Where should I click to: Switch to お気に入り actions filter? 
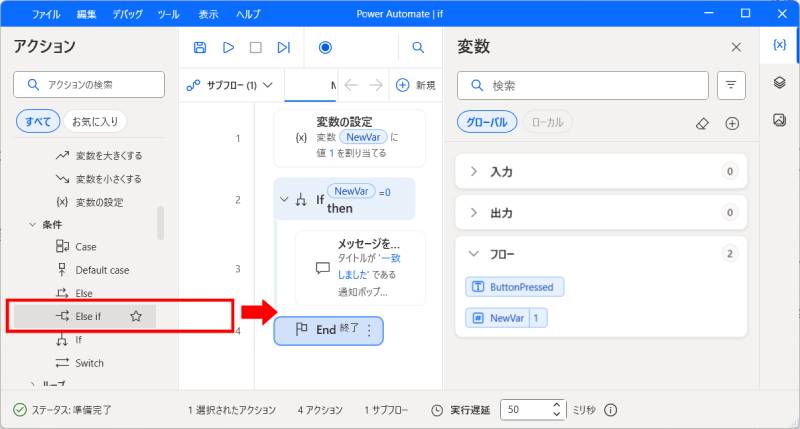click(94, 122)
